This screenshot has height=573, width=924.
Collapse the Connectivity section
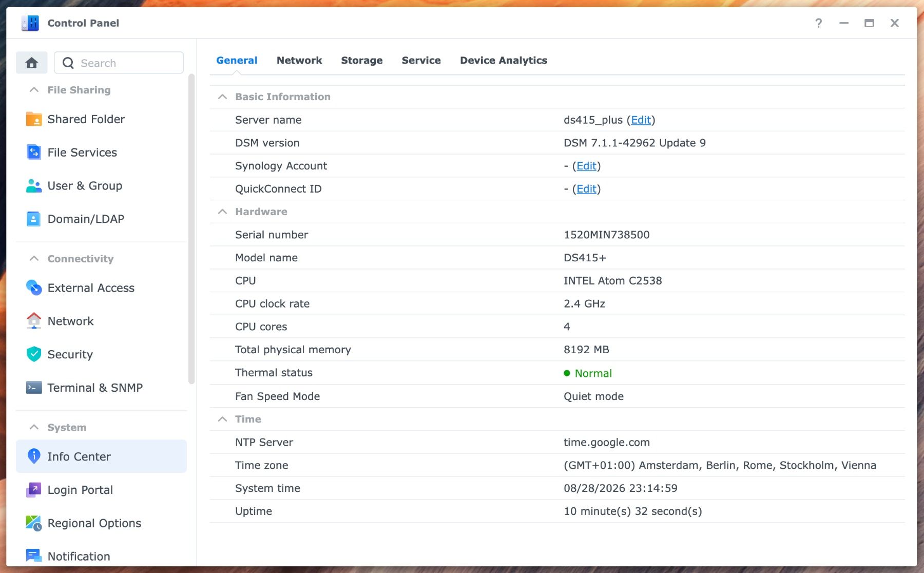(x=34, y=259)
